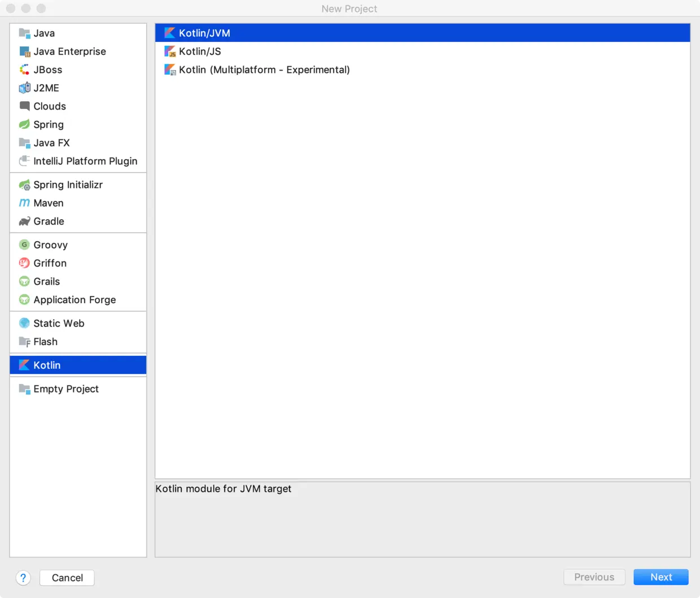Select the Clouds category
Screen dimensions: 700x598
coord(78,106)
